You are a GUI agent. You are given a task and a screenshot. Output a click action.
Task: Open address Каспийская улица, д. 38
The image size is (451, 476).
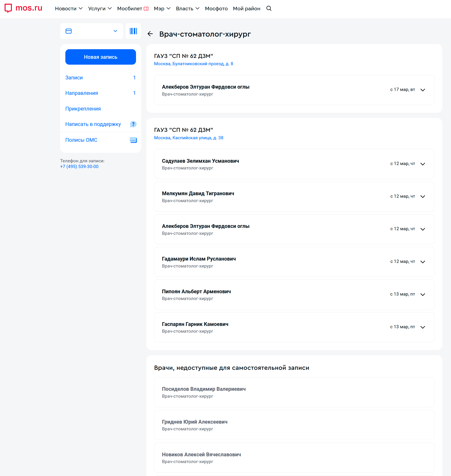(189, 138)
